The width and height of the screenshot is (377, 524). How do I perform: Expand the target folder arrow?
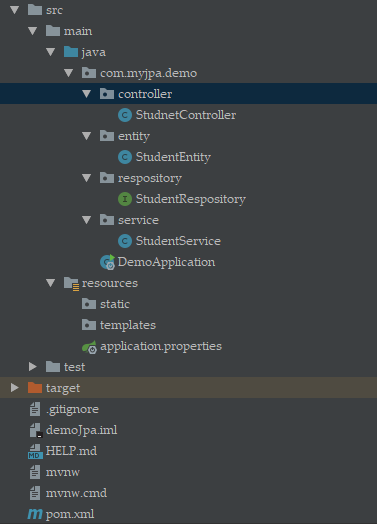pyautogui.click(x=15, y=388)
